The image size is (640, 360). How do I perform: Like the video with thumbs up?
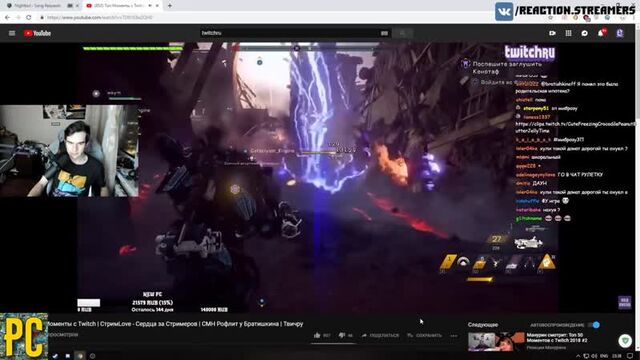(x=317, y=335)
